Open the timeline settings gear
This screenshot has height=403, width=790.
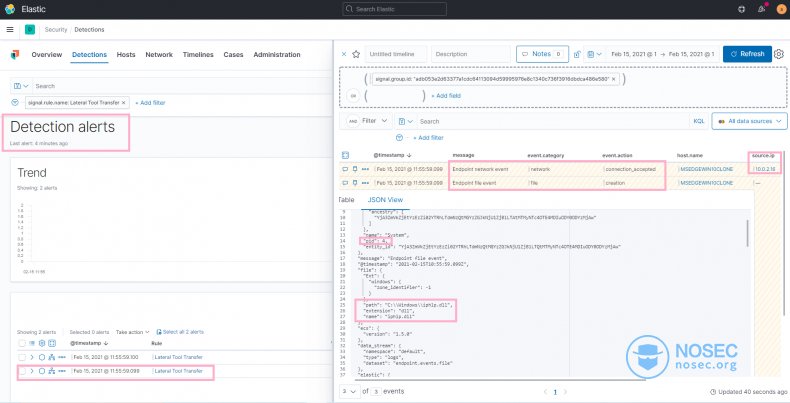tap(779, 54)
